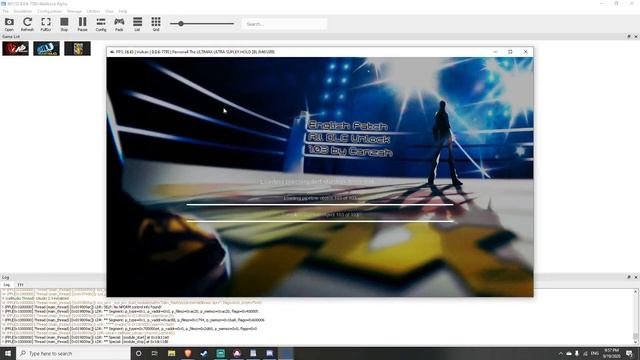
Task: Switch game list to Grid view
Action: [x=156, y=24]
